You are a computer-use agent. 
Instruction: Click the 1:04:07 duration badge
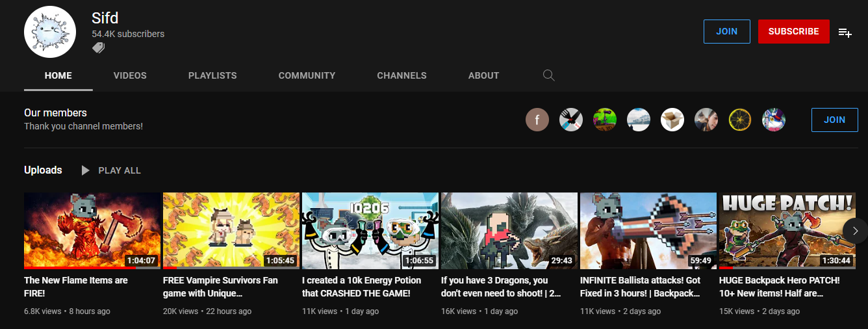click(142, 260)
